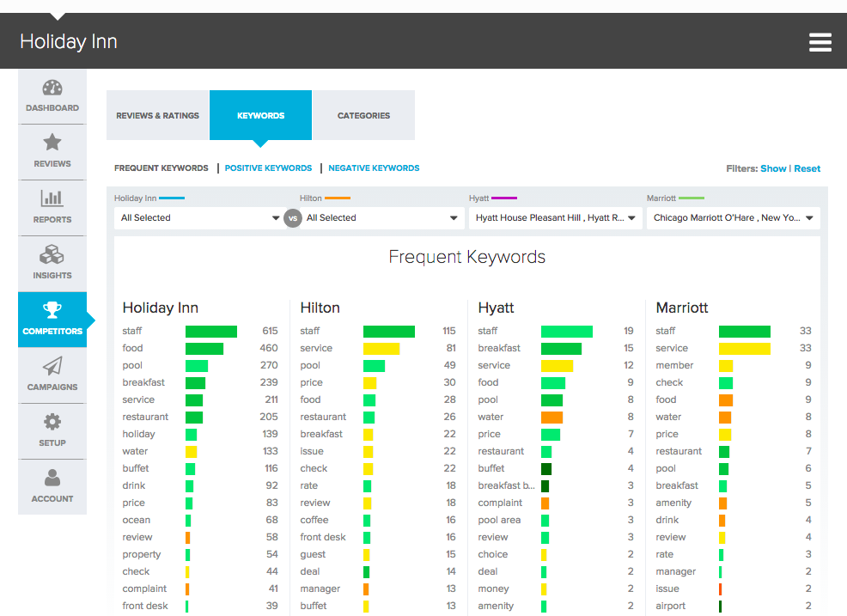The height and width of the screenshot is (616, 847).
Task: Click 'breakfast b...' keyword in Hyatt list
Action: click(x=506, y=485)
